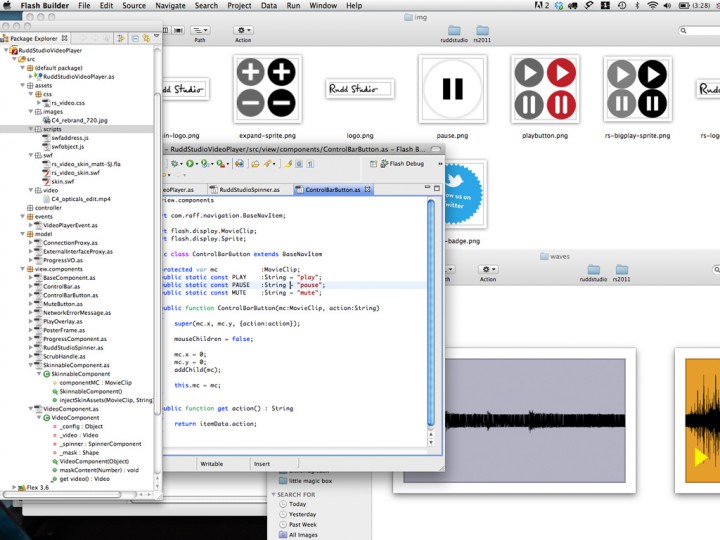Viewport: 720px width, 540px height.
Task: Open the Source menu
Action: pos(134,6)
